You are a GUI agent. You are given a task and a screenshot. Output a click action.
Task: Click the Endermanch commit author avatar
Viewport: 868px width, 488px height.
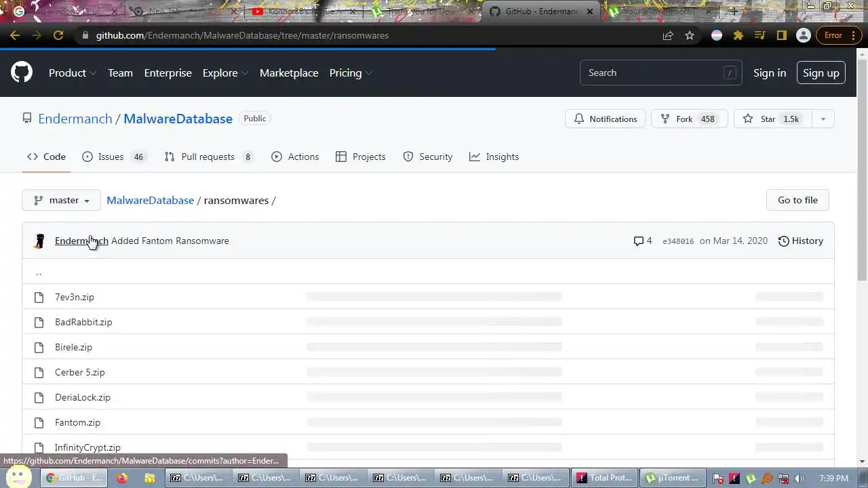(39, 241)
